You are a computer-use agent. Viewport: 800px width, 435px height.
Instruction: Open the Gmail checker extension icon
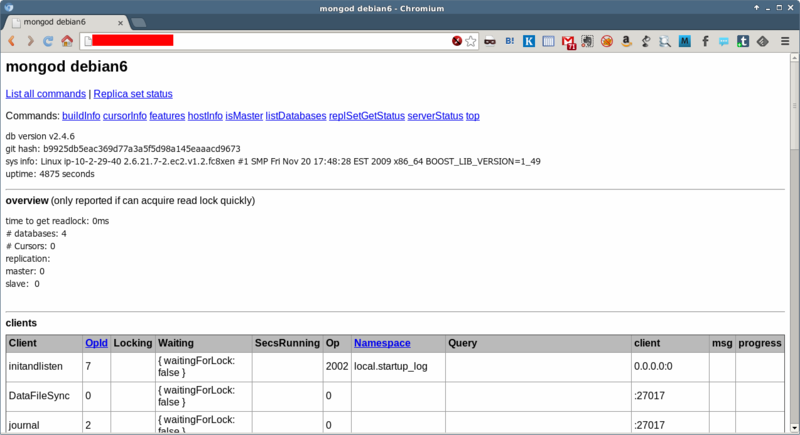[568, 42]
